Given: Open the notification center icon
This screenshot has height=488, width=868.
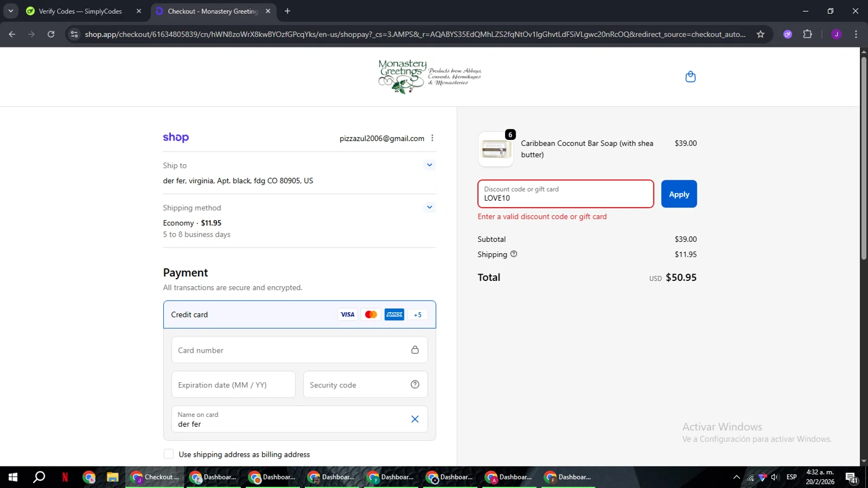Looking at the screenshot, I should [x=852, y=478].
